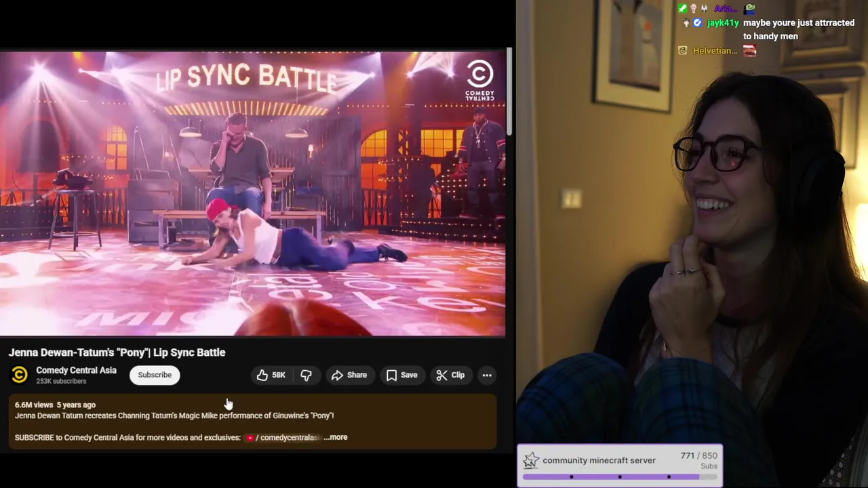
Task: Dislike the video with the thumbs-down icon
Action: (x=306, y=375)
